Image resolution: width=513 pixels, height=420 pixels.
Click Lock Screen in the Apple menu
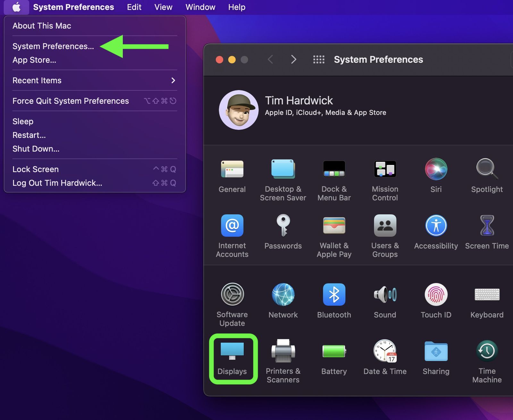35,169
